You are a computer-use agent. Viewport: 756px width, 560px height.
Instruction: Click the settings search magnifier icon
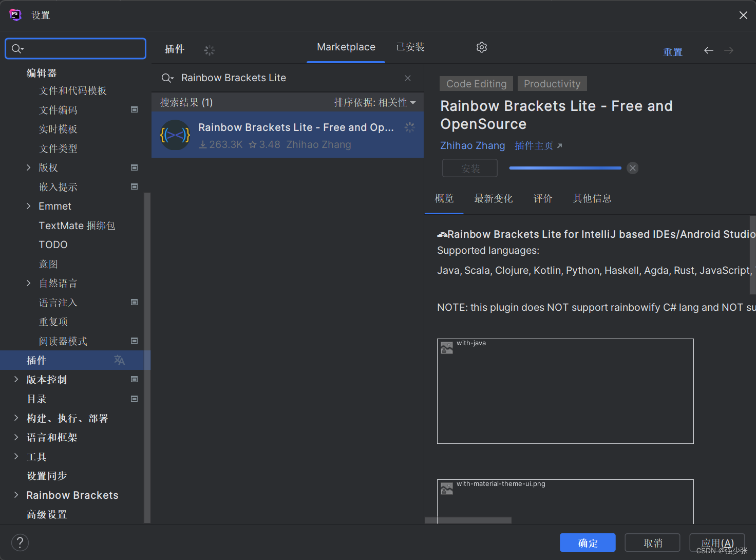click(x=17, y=49)
